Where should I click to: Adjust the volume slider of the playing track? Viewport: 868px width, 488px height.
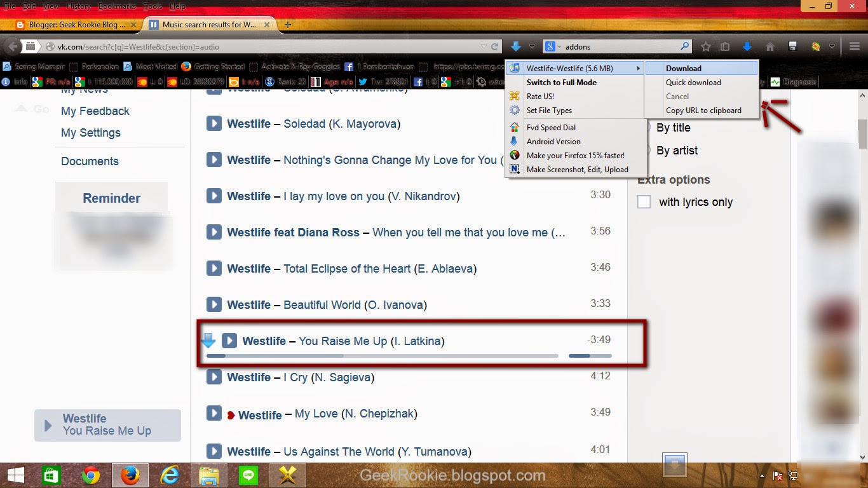[x=590, y=356]
